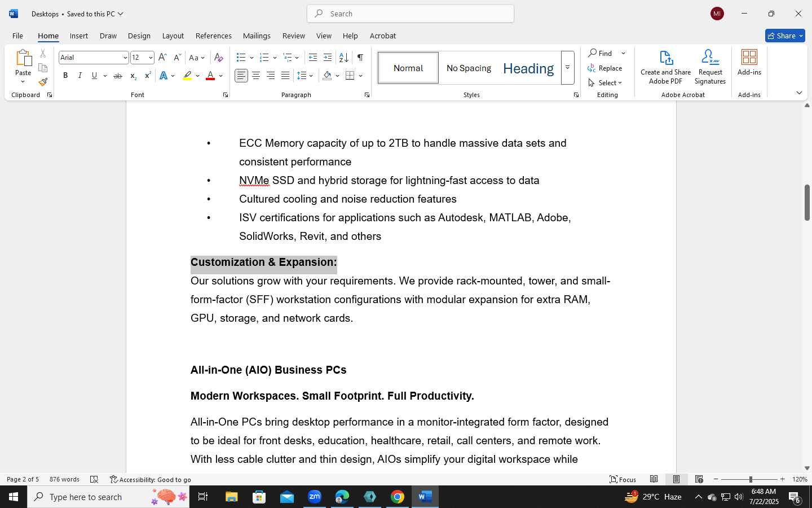Open File Explorer on the taskbar

pyautogui.click(x=232, y=497)
